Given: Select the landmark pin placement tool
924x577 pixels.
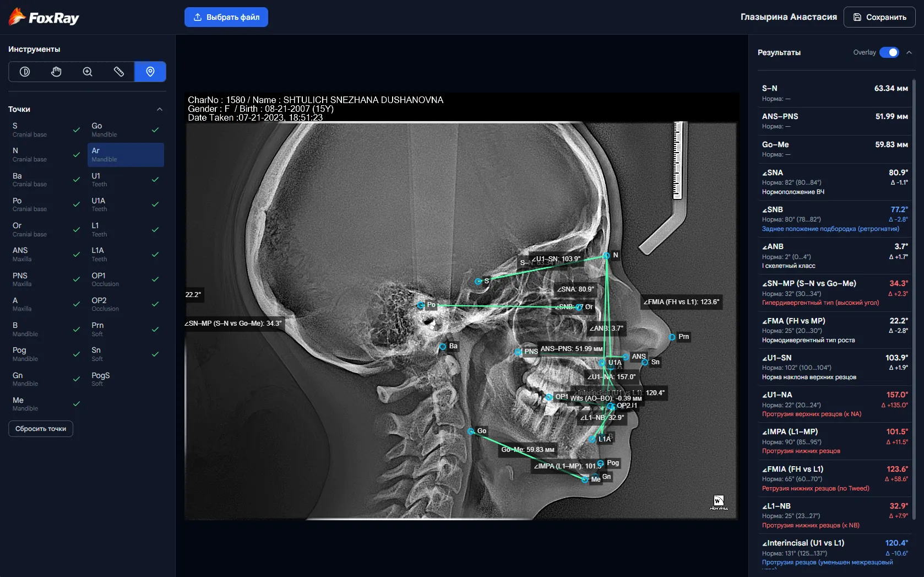Looking at the screenshot, I should tap(150, 72).
